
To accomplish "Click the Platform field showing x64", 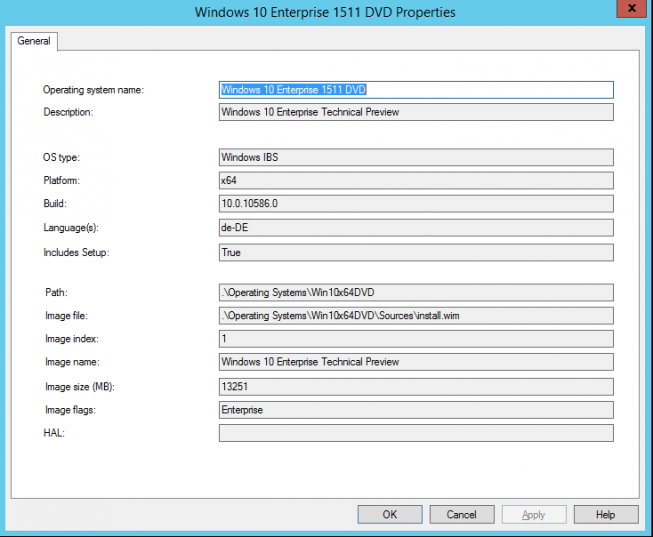I will [416, 180].
